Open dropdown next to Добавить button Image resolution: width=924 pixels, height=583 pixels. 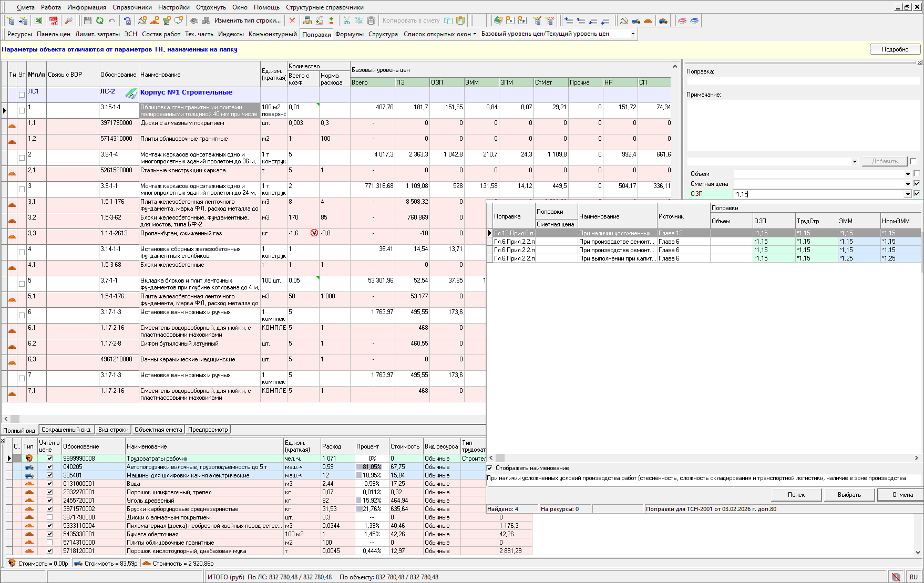tap(855, 162)
